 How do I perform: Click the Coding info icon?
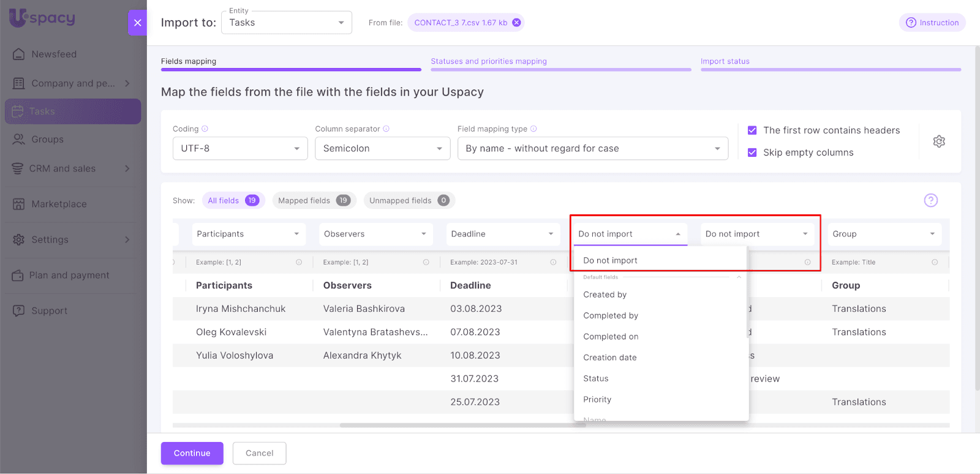(x=205, y=129)
